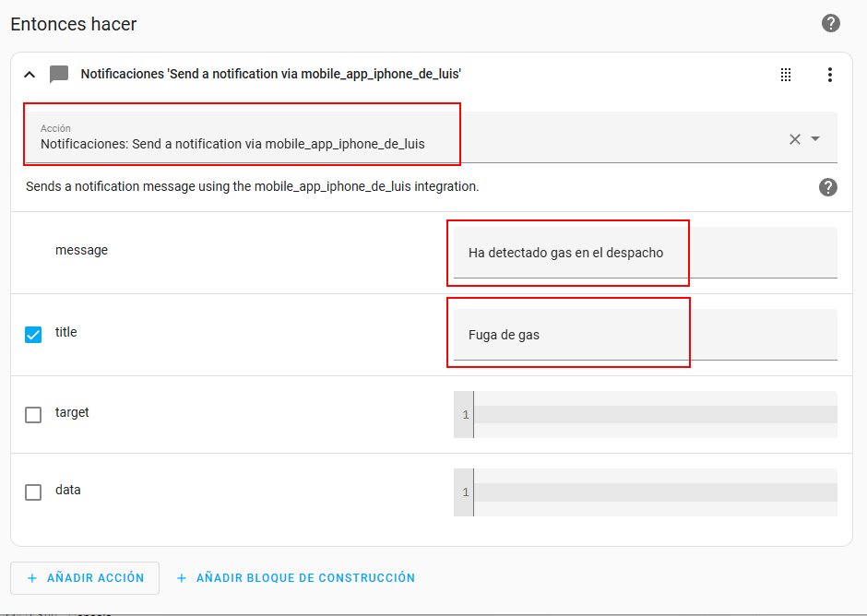This screenshot has height=616, width=867.
Task: Click the title field 'Fuga de gas'
Action: (644, 335)
